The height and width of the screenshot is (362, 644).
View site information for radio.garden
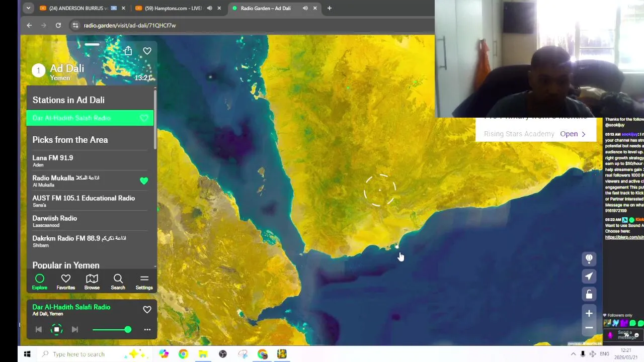[x=75, y=25]
